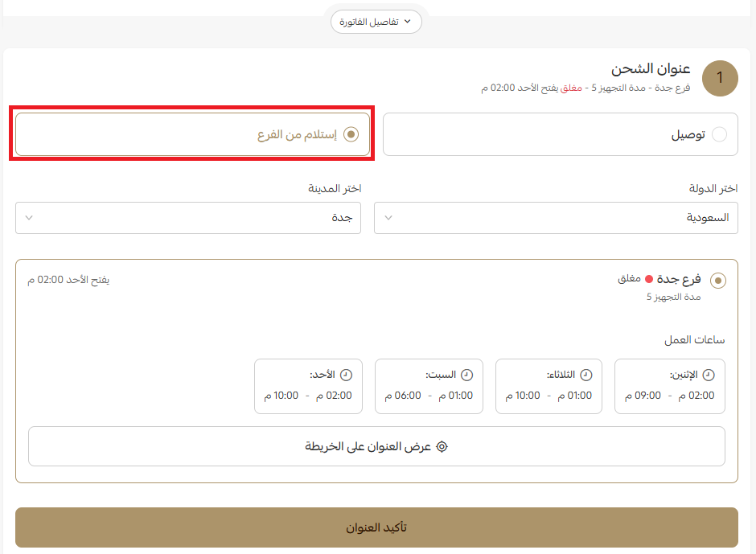756x554 pixels.
Task: Click the ساعات العمل label
Action: point(694,340)
